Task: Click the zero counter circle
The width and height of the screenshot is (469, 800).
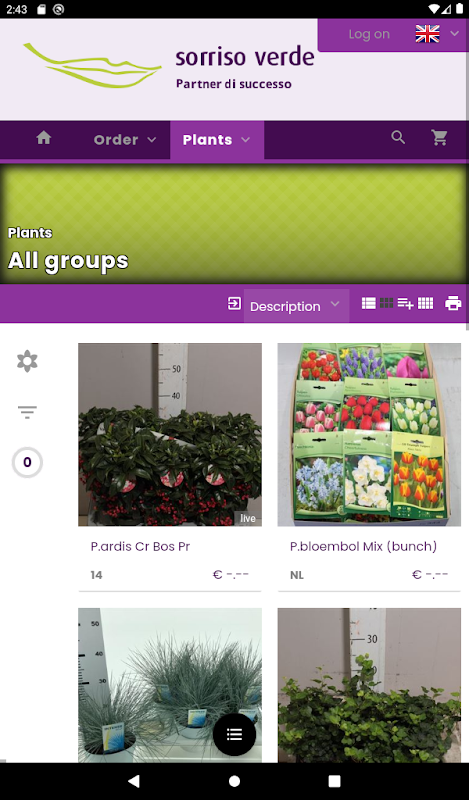Action: 27,462
